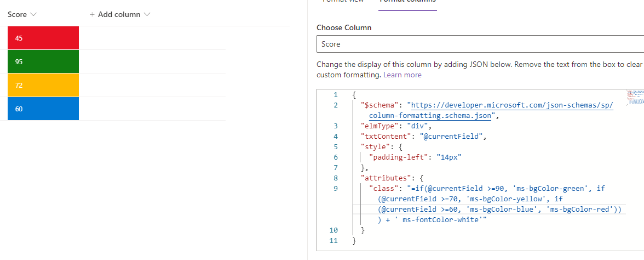Select the yellow Score cell showing 72
This screenshot has height=260, width=644.
click(x=43, y=85)
